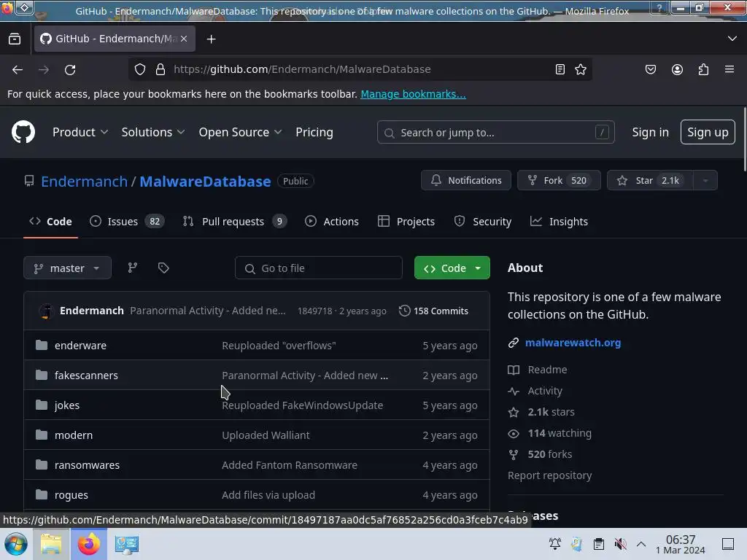Focus the Search or jump to field
The height and width of the screenshot is (560, 747).
(x=495, y=133)
